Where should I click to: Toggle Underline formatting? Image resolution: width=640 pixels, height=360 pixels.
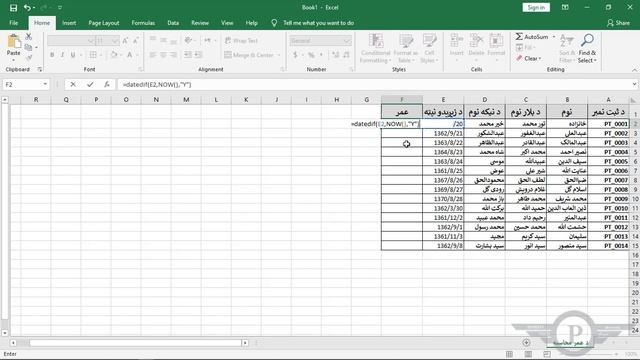tap(73, 55)
